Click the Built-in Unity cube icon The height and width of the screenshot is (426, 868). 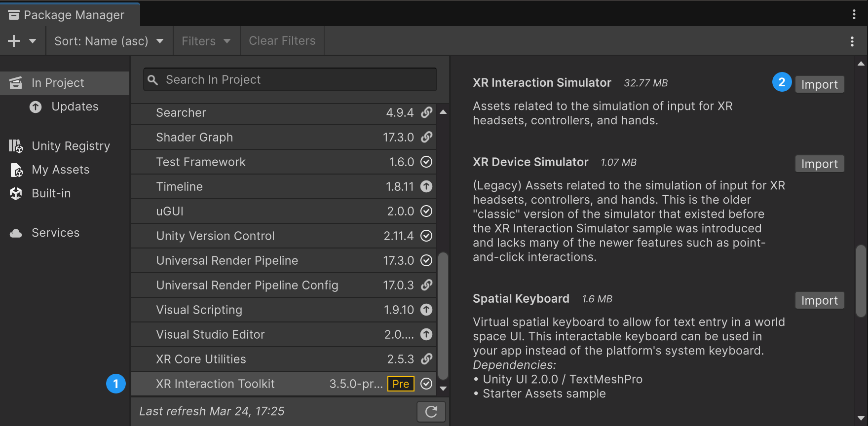point(16,193)
